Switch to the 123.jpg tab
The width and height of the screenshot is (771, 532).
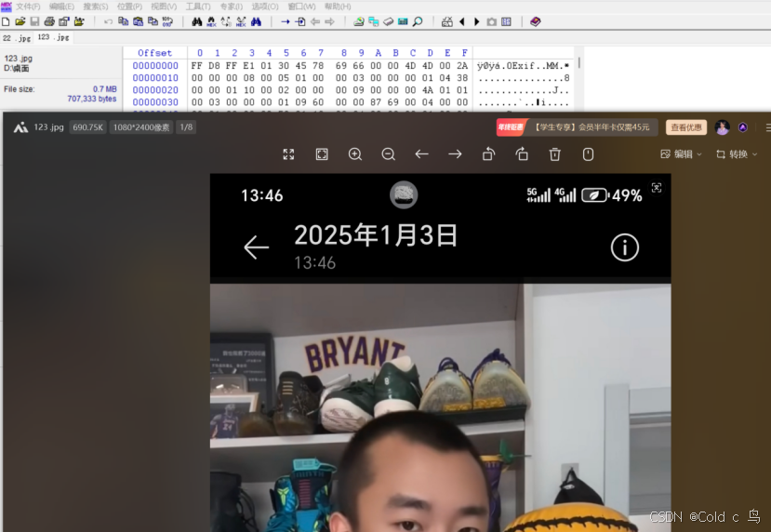tap(54, 37)
